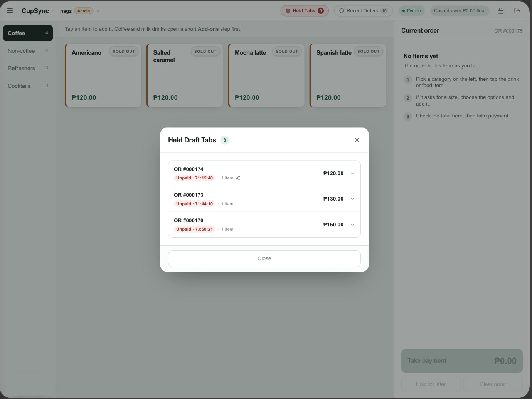Open Recent Orders with clock icon
The image size is (532, 399).
click(364, 11)
